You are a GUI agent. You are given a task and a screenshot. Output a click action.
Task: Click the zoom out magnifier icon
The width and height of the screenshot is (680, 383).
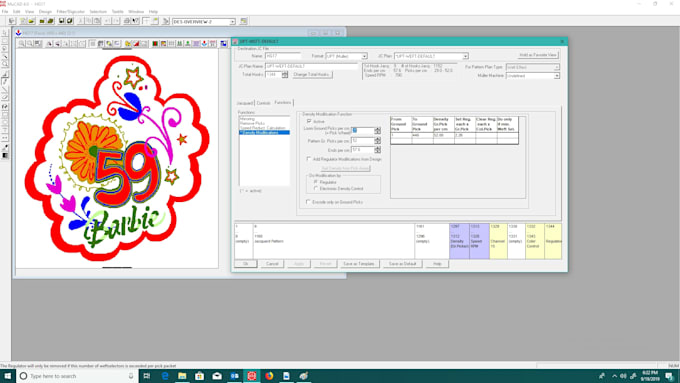(x=29, y=43)
